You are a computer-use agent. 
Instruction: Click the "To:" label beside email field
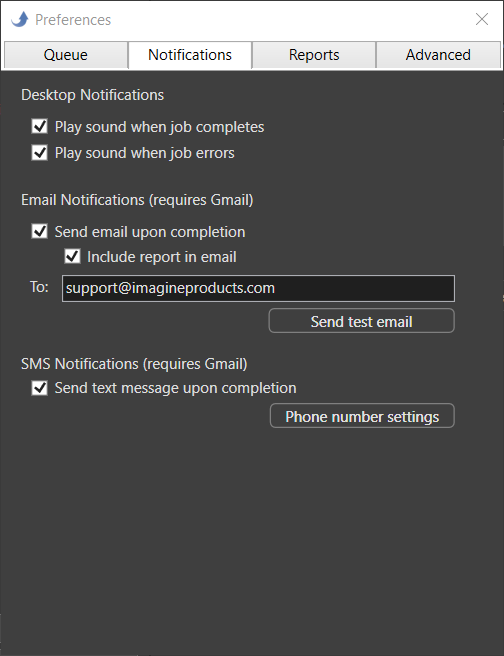click(39, 287)
